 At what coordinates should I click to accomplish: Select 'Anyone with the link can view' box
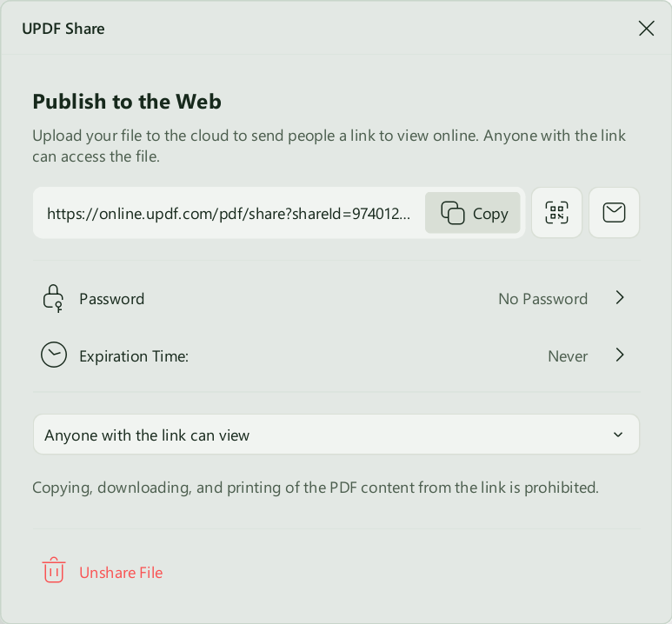click(336, 435)
